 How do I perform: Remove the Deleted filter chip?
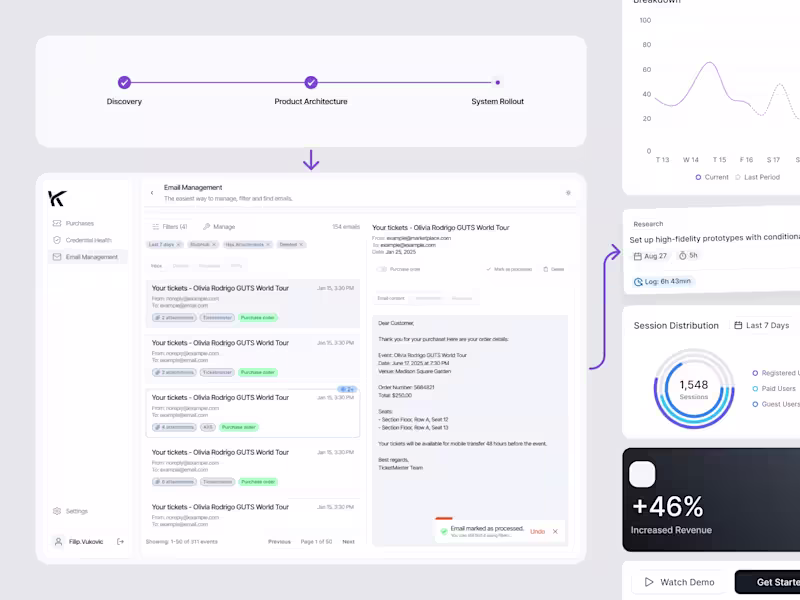click(x=301, y=245)
